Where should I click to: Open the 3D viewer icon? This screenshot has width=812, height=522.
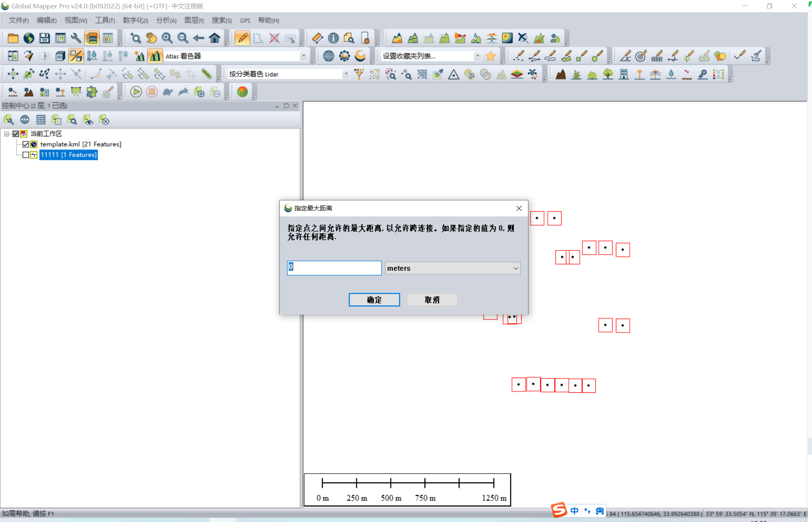pos(60,56)
